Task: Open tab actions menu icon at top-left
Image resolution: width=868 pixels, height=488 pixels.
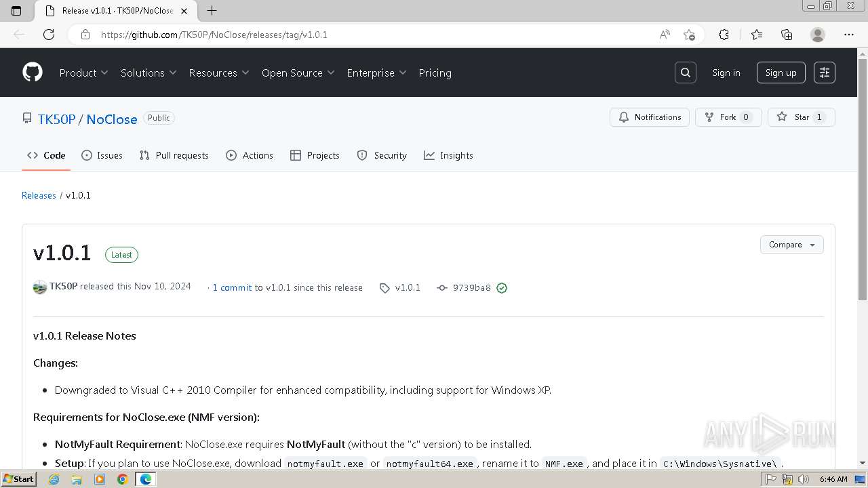Action: [x=16, y=10]
